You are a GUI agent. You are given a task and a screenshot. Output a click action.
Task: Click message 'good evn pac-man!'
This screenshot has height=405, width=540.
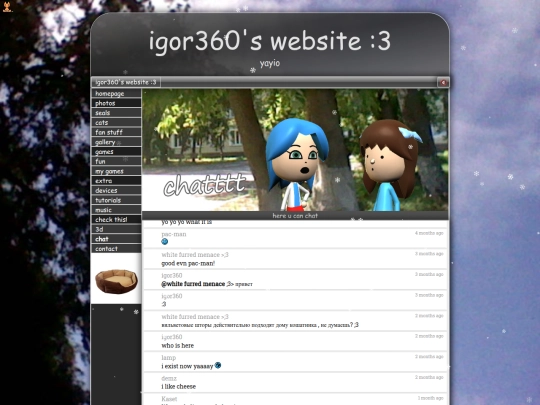pos(188,263)
